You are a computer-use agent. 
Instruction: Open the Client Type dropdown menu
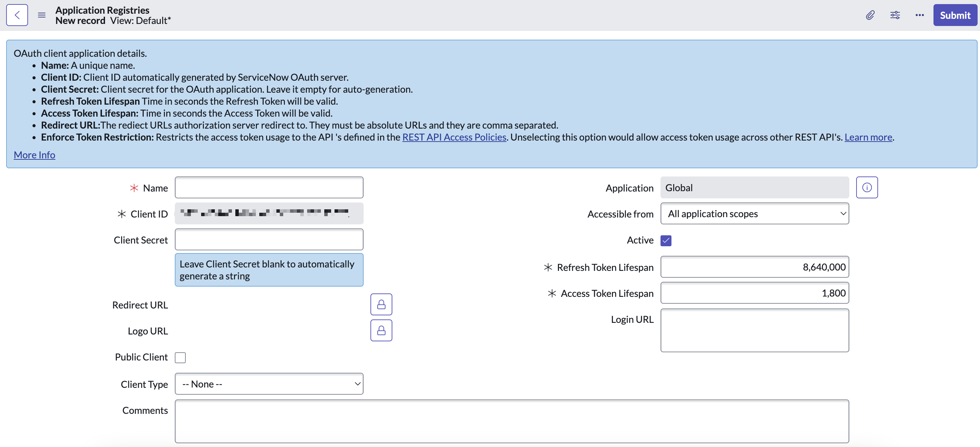(x=269, y=383)
